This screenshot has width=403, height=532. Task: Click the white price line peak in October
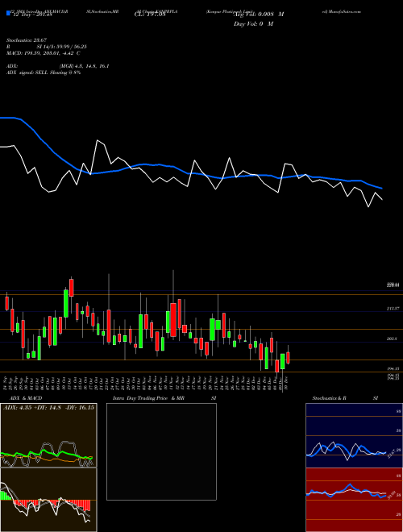98,140
